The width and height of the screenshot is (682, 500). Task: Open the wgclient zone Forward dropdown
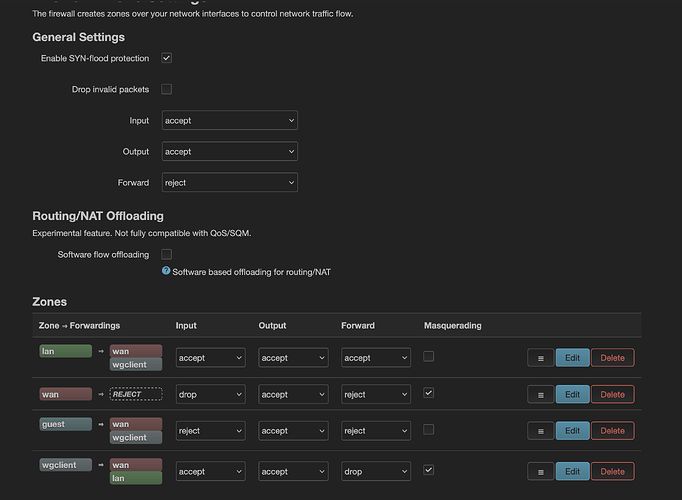point(376,471)
